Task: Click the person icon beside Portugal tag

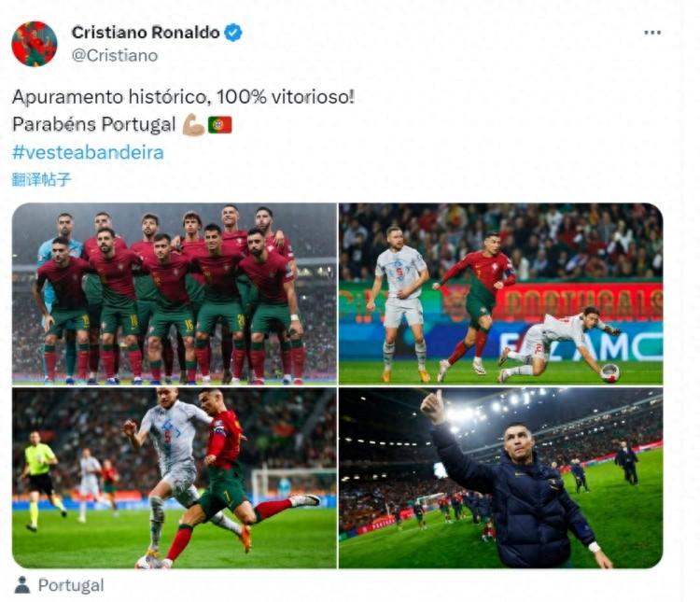Action: pos(21,584)
